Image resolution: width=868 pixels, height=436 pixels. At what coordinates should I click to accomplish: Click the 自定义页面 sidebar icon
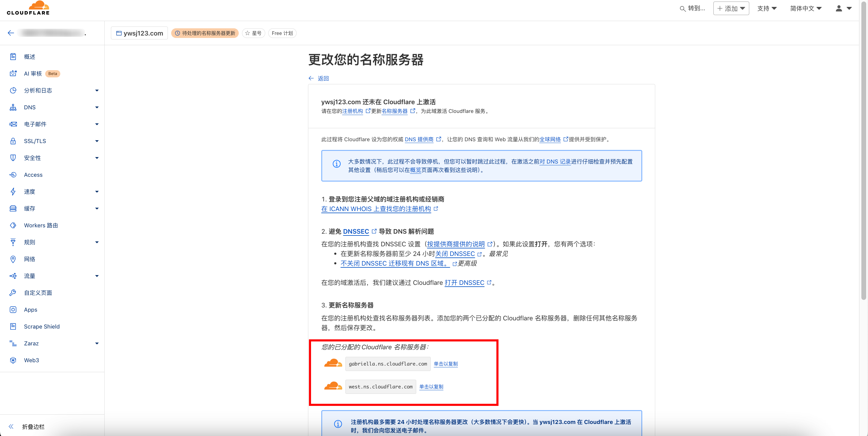[13, 293]
